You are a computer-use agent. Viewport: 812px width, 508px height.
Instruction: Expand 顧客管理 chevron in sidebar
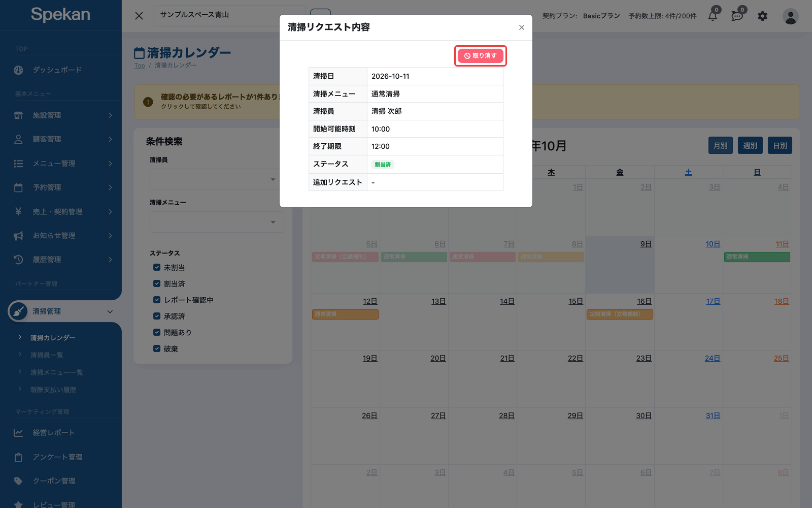point(110,139)
